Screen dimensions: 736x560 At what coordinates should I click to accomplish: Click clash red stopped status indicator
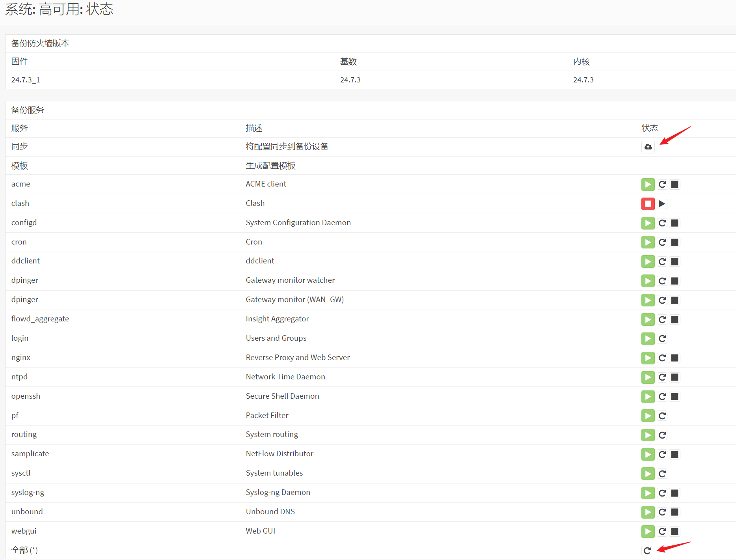pyautogui.click(x=648, y=204)
